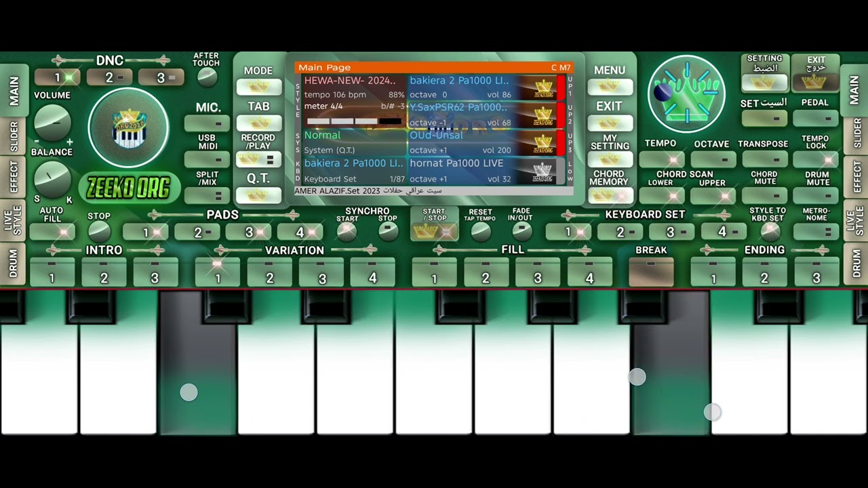This screenshot has width=868, height=488.
Task: Open the TAB crown button
Action: pyautogui.click(x=259, y=123)
